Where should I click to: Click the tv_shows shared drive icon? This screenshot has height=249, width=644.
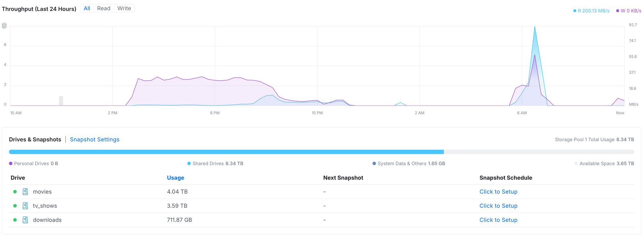coord(25,206)
